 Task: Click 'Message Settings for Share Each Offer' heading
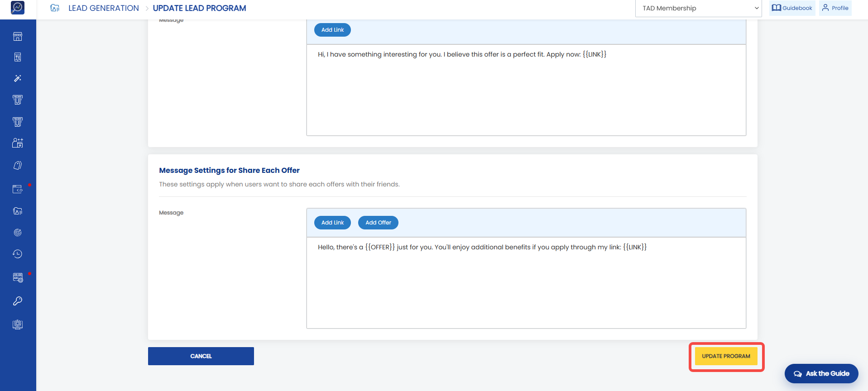coord(229,170)
